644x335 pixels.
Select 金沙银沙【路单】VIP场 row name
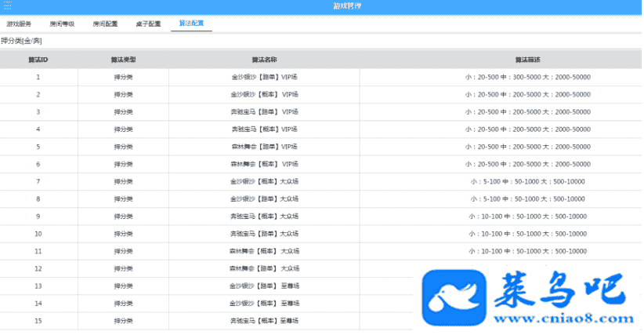coord(264,77)
